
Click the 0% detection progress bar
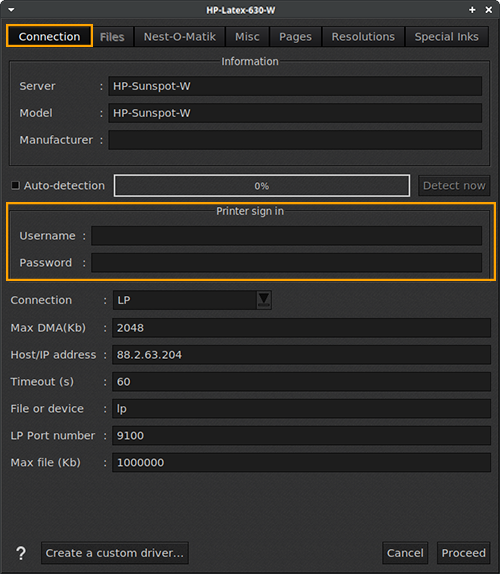(262, 186)
